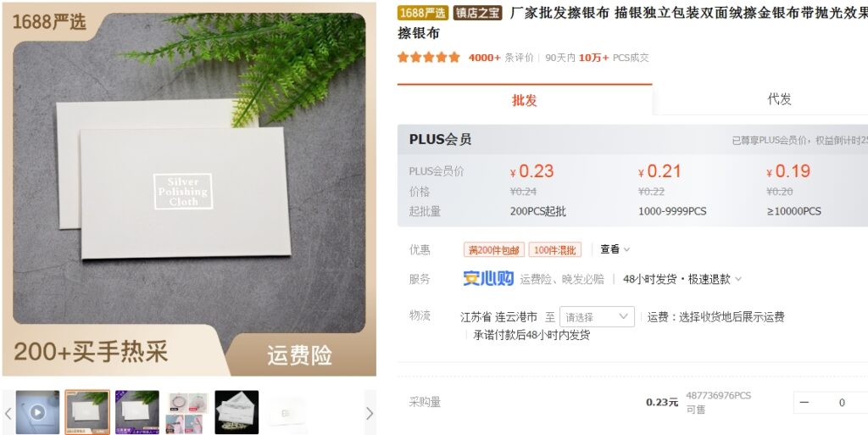This screenshot has width=868, height=435.
Task: Show previous thumbnails with left arrow
Action: (8, 413)
